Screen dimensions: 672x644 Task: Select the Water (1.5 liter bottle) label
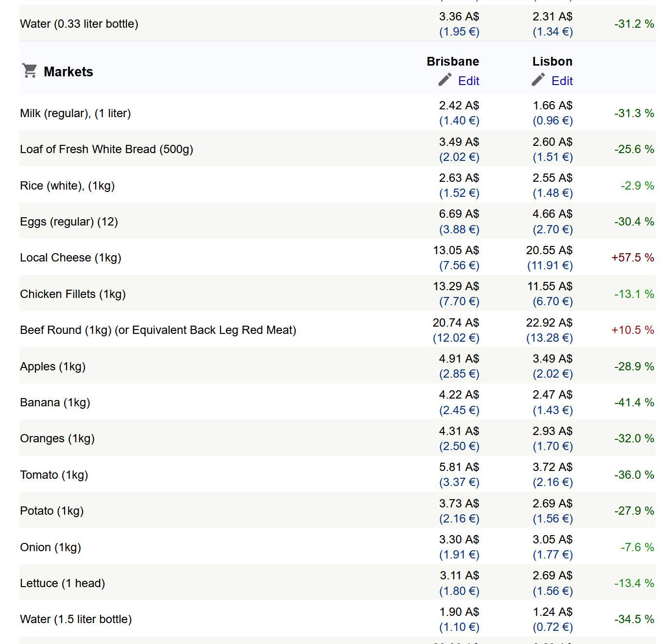(76, 619)
